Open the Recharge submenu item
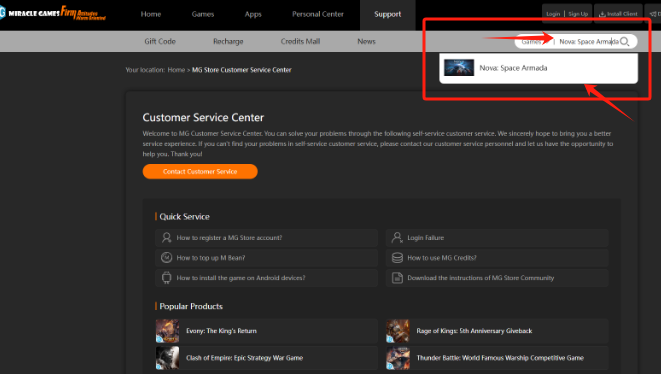This screenshot has width=661, height=374. click(228, 41)
